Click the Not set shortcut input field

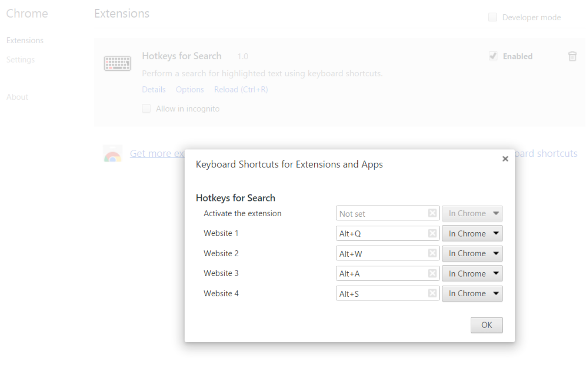pos(381,213)
